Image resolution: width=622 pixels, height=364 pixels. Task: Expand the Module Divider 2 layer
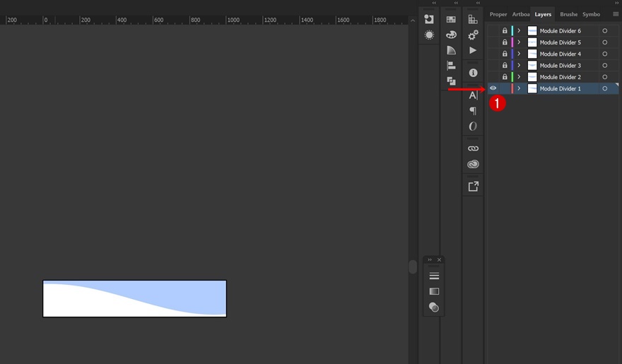coord(519,76)
